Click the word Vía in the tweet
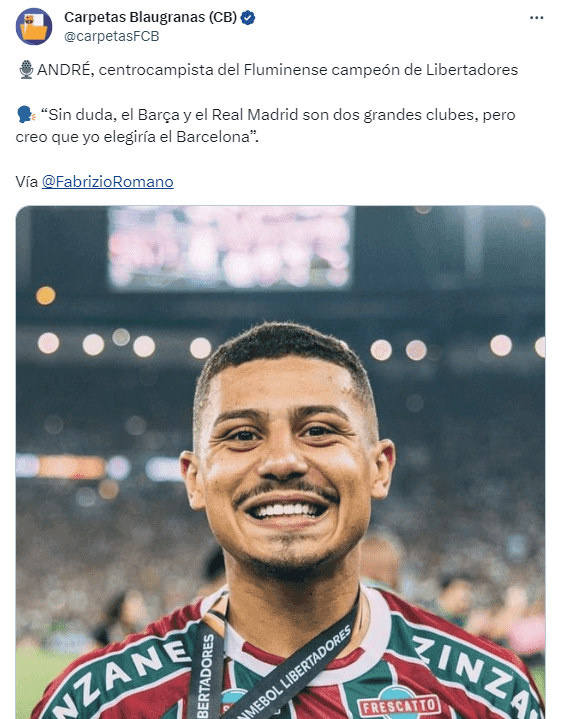This screenshot has width=561, height=719. click(27, 182)
